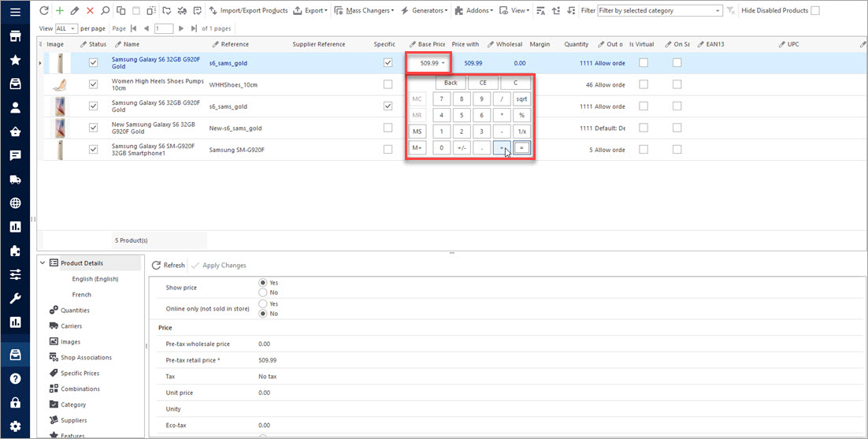Click calculator CE button
The width and height of the screenshot is (868, 439).
(483, 83)
